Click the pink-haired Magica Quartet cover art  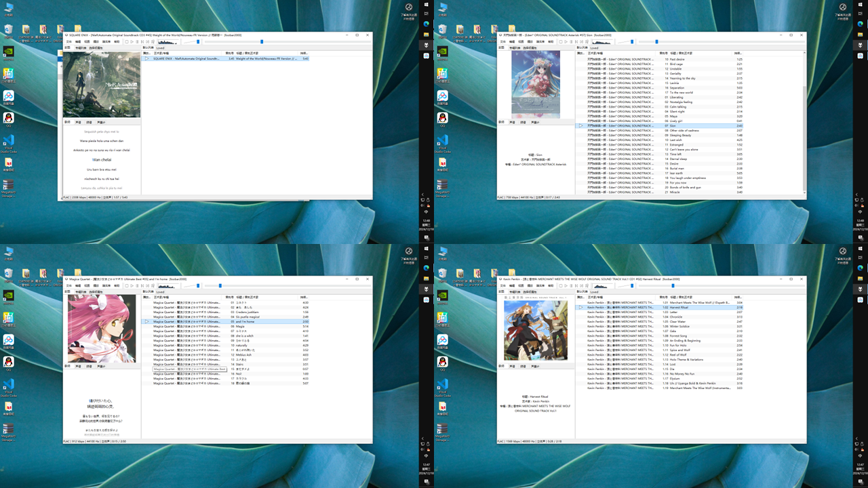102,329
